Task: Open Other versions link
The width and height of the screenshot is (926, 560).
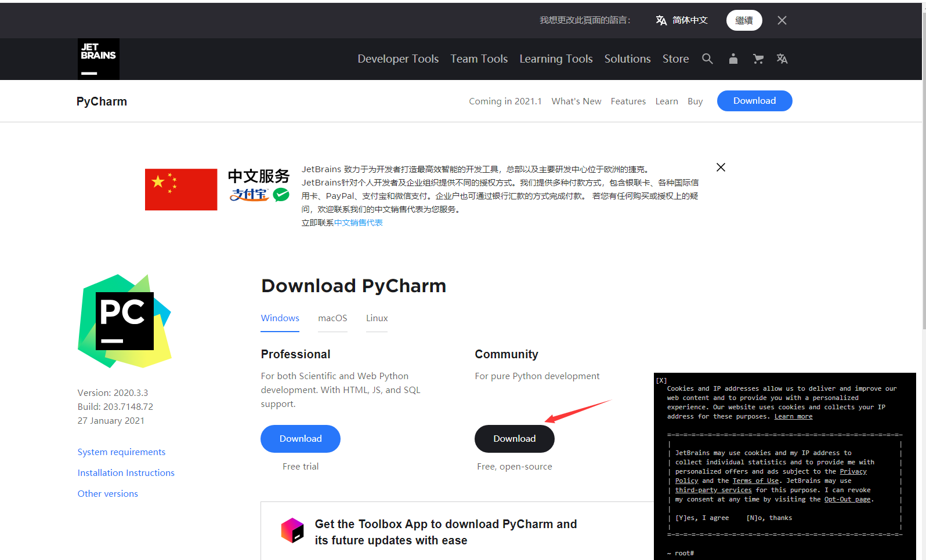Action: (108, 493)
